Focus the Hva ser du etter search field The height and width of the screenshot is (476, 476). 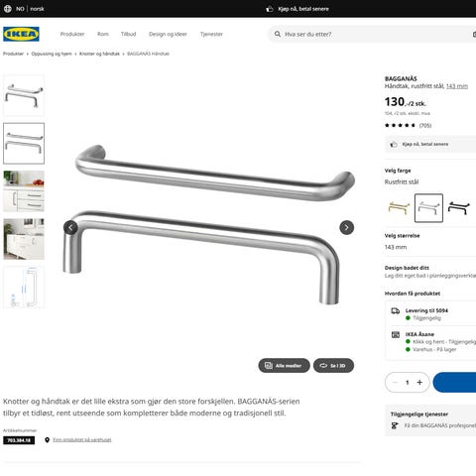pos(377,34)
